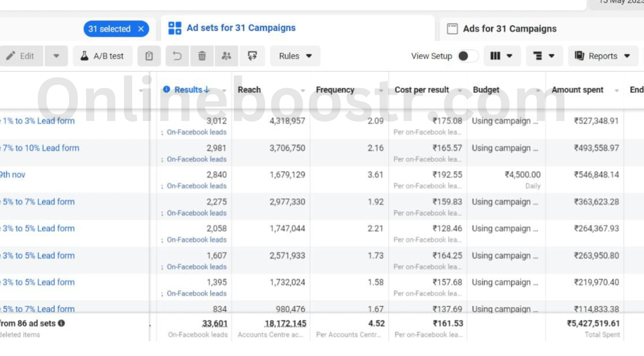Click the duplicate clipboard icon
Screen dimensions: 644x356
click(149, 56)
